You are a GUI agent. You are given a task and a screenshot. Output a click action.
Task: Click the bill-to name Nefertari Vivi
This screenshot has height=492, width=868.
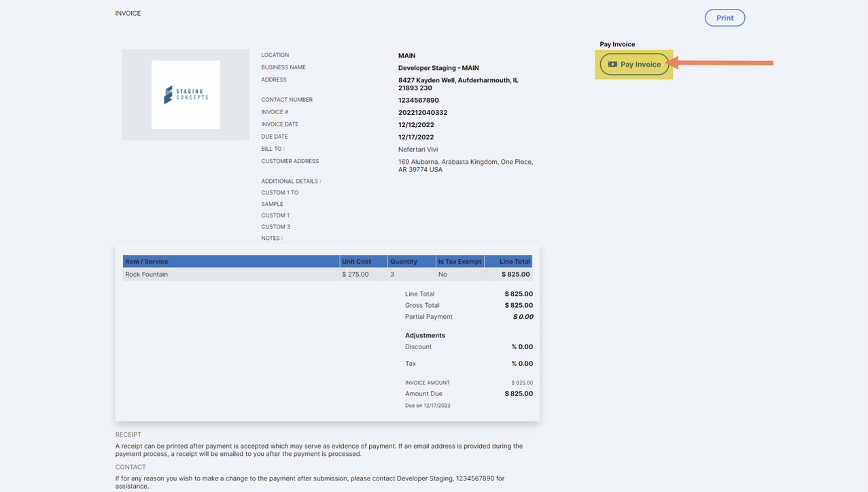417,150
